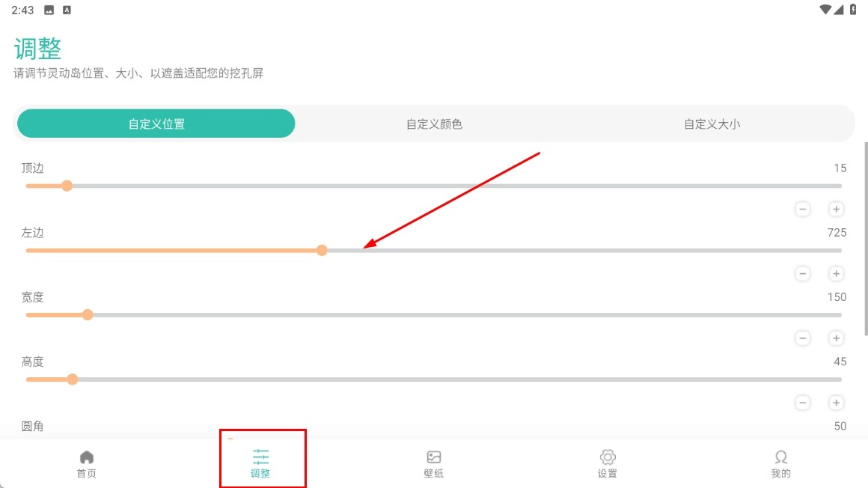Image resolution: width=868 pixels, height=488 pixels.
Task: Go to the 我的 profile icon
Action: click(780, 457)
